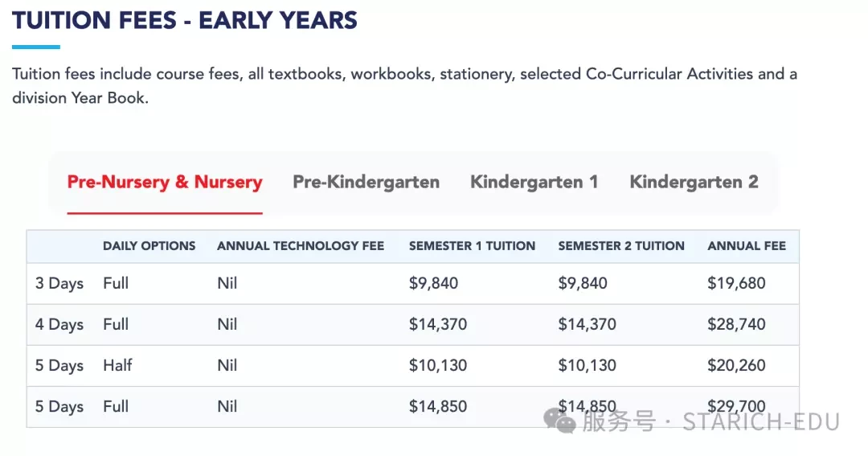Click the Semester 2 Tuition header
This screenshot has height=456, width=868.
pyautogui.click(x=621, y=246)
